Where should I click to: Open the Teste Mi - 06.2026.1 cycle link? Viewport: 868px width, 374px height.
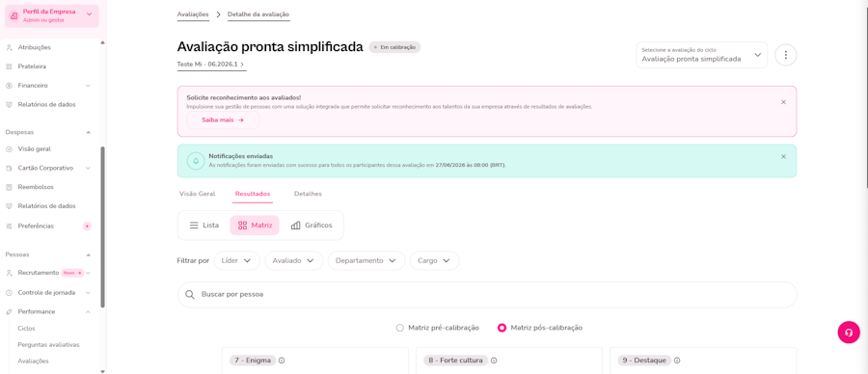(x=211, y=65)
